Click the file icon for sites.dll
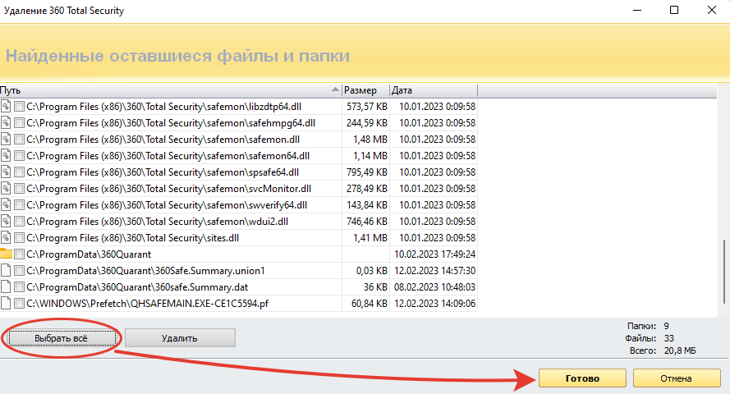This screenshot has width=730, height=394. coord(6,238)
